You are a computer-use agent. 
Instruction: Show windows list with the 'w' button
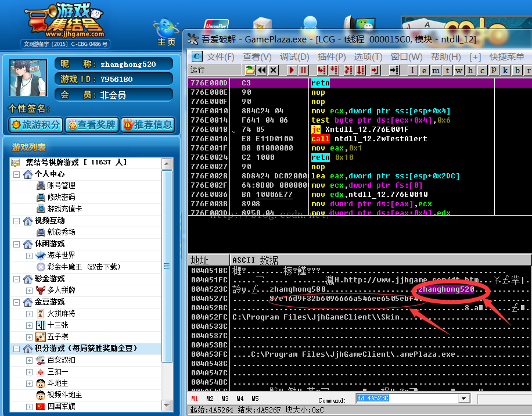point(459,70)
